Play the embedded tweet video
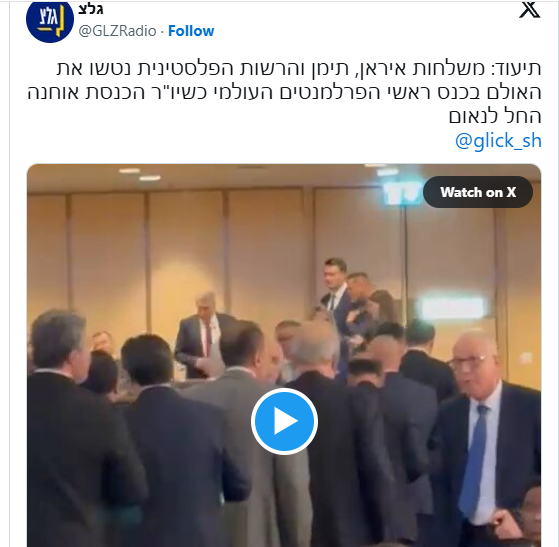The width and height of the screenshot is (559, 547). point(284,421)
